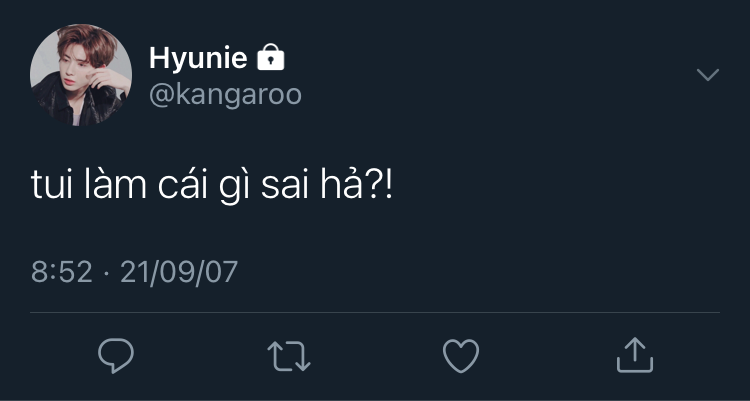The image size is (750, 401).
Task: Click the circular avatar of the red-haired person
Action: pyautogui.click(x=81, y=75)
